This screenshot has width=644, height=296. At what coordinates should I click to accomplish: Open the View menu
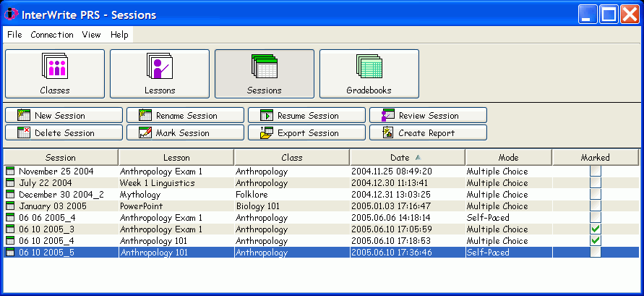tap(91, 35)
